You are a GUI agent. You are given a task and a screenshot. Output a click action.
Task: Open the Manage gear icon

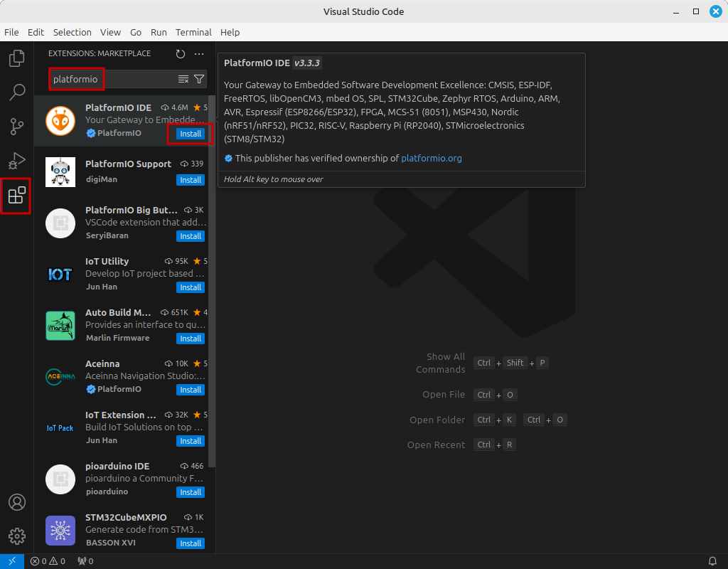click(17, 536)
